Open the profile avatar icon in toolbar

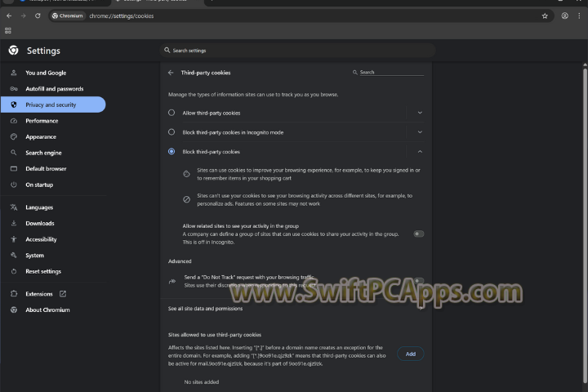point(565,16)
